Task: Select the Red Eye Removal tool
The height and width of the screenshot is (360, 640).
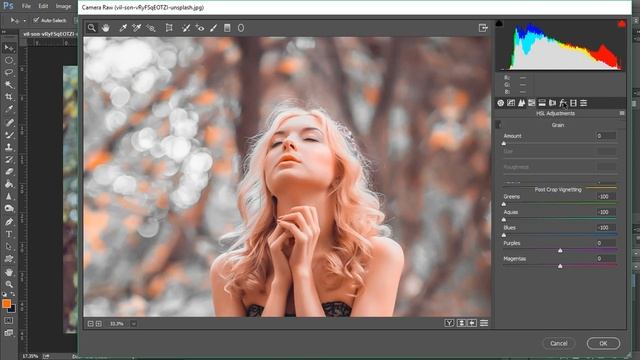Action: [x=200, y=28]
